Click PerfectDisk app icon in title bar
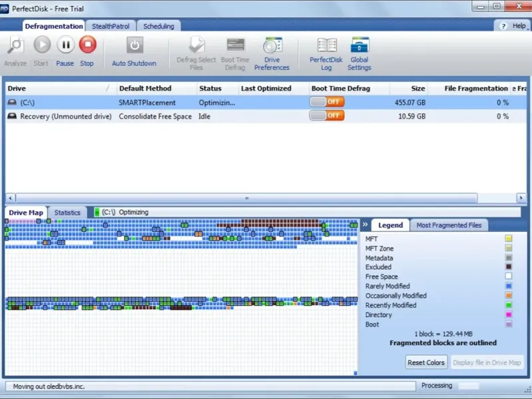Screen dimensions: 532x399 pos(4,9)
